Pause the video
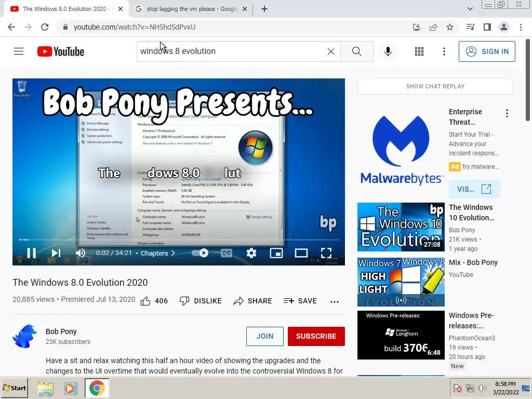Image resolution: width=532 pixels, height=399 pixels. point(32,253)
